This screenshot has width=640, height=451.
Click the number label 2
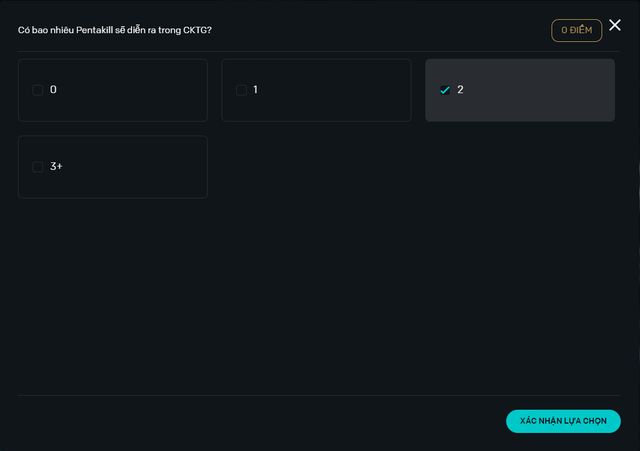pos(460,90)
